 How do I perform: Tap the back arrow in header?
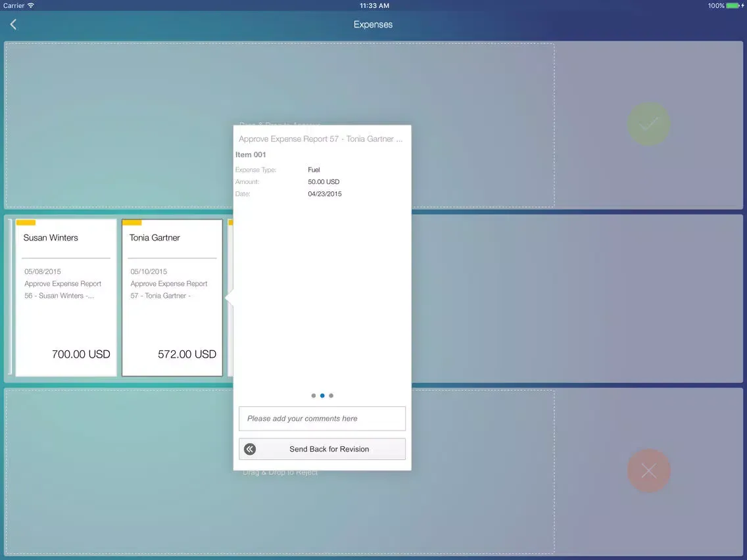pos(13,24)
